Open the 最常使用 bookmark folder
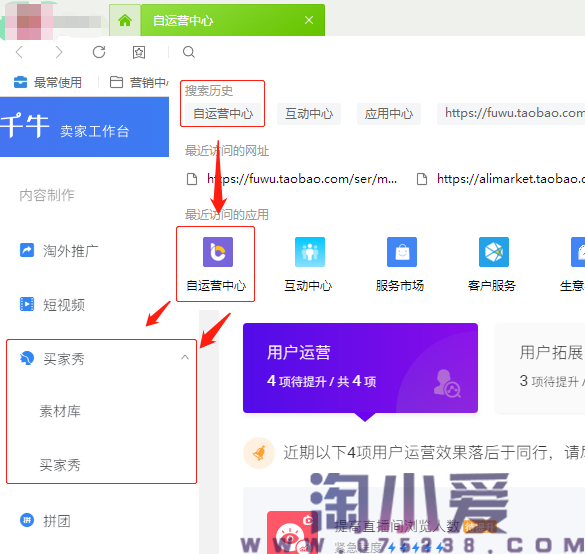 click(x=48, y=82)
